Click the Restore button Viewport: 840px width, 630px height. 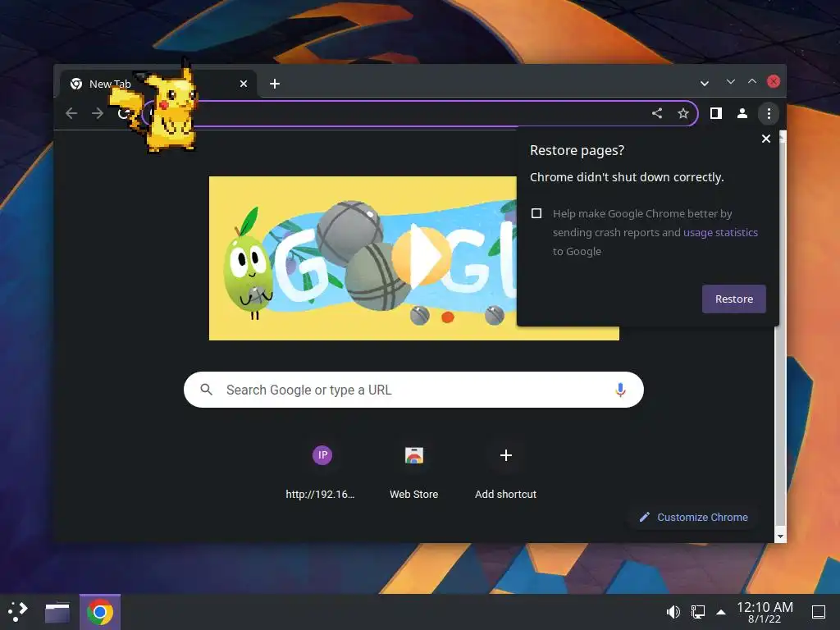734,299
